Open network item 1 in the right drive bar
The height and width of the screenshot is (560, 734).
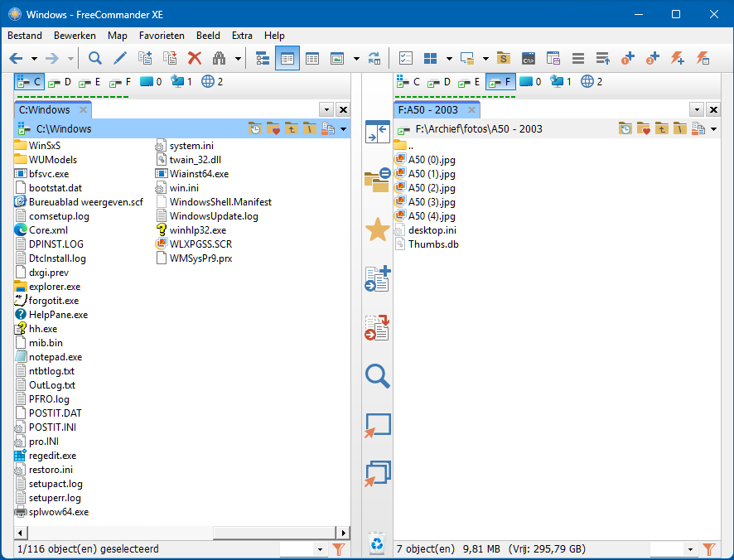pyautogui.click(x=561, y=82)
